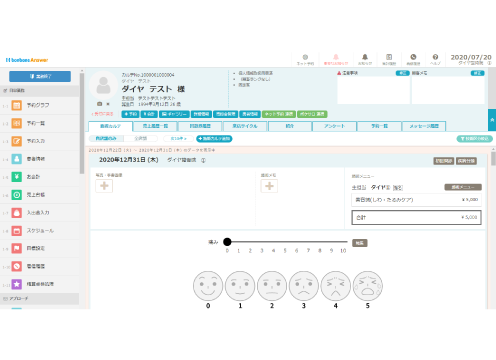
Task: Click the yen お会計 sidebar icon
Action: [x=17, y=177]
